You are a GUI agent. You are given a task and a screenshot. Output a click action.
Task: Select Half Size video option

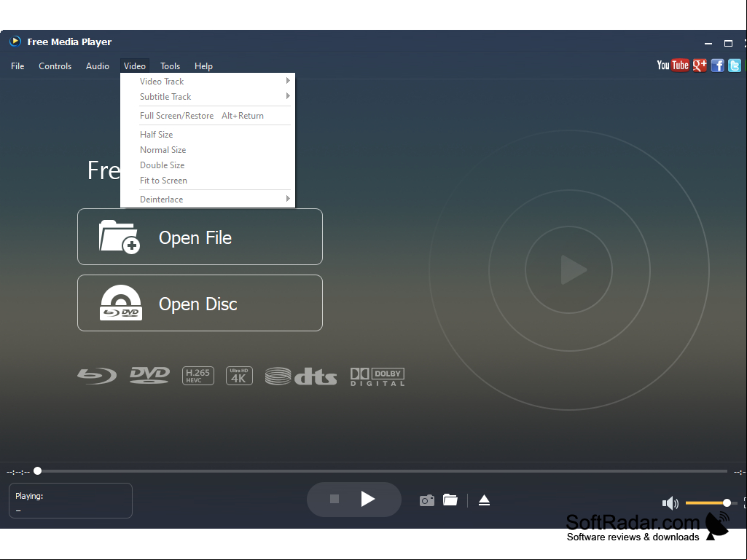[208, 134]
